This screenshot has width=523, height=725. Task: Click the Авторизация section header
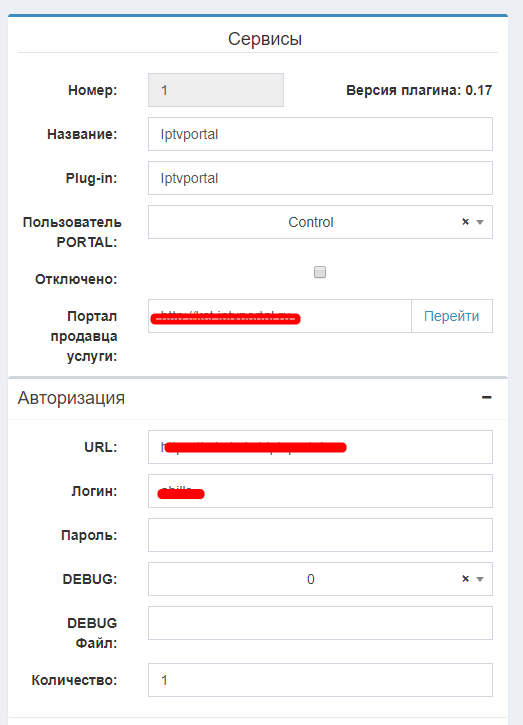pyautogui.click(x=71, y=398)
